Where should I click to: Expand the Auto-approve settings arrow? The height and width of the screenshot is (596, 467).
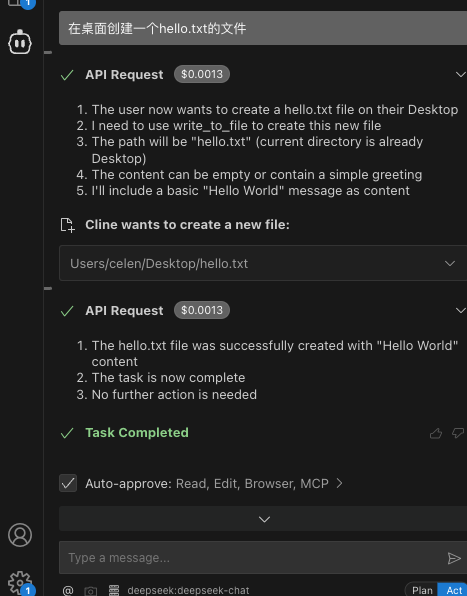click(x=339, y=483)
